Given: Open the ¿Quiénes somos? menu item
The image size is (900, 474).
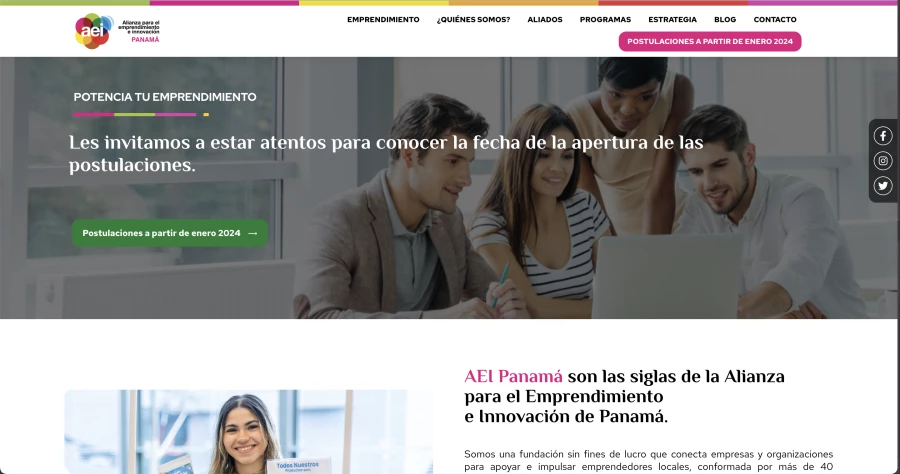Looking at the screenshot, I should [473, 20].
